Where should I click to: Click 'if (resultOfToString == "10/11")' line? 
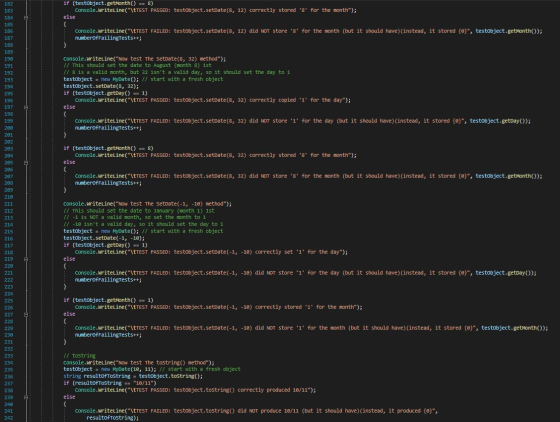(x=110, y=383)
